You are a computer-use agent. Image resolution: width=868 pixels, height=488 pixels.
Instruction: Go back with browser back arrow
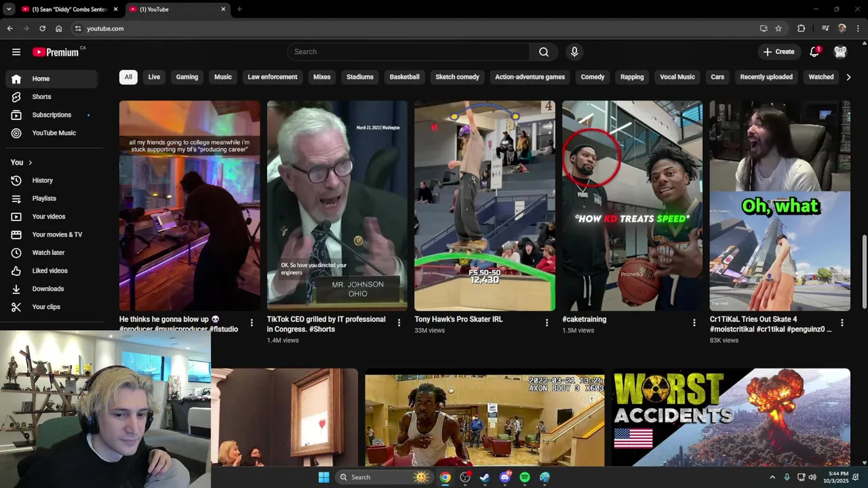tap(9, 28)
